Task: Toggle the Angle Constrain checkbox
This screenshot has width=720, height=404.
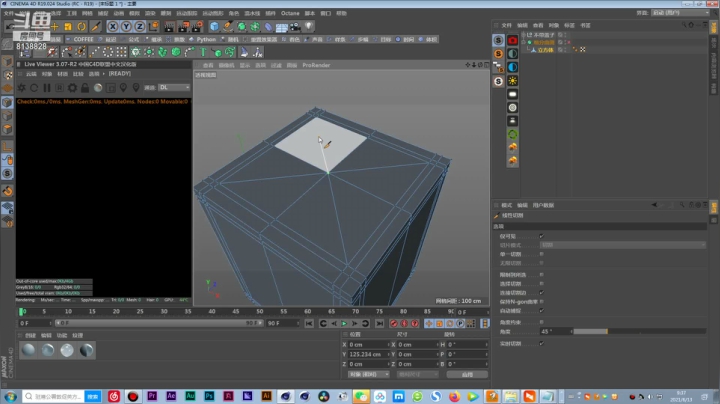Action: pos(541,322)
